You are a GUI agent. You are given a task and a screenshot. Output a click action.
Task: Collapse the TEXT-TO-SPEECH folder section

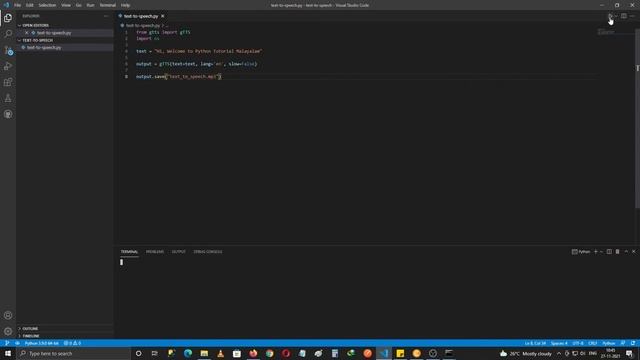(38, 40)
